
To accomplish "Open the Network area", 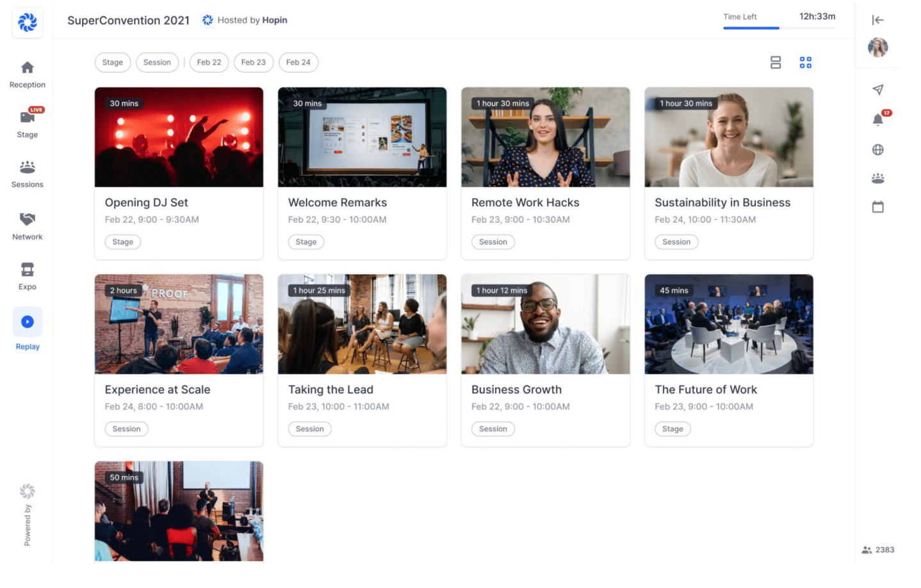I will [28, 226].
